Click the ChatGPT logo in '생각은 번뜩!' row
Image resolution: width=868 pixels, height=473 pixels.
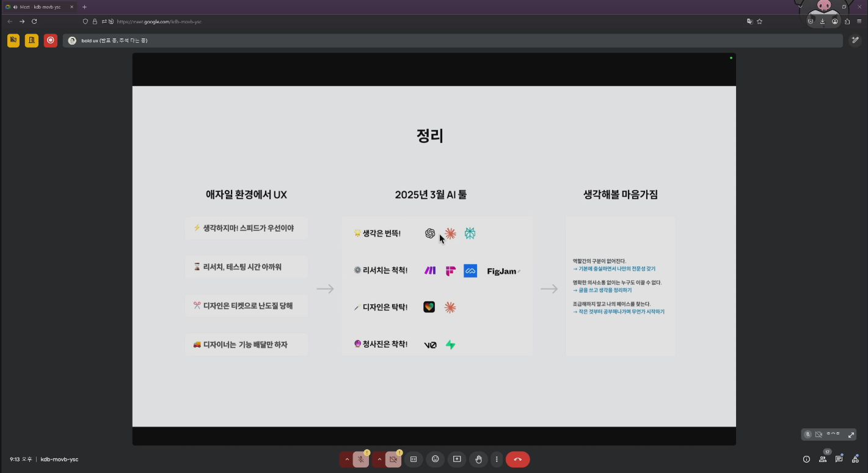430,233
